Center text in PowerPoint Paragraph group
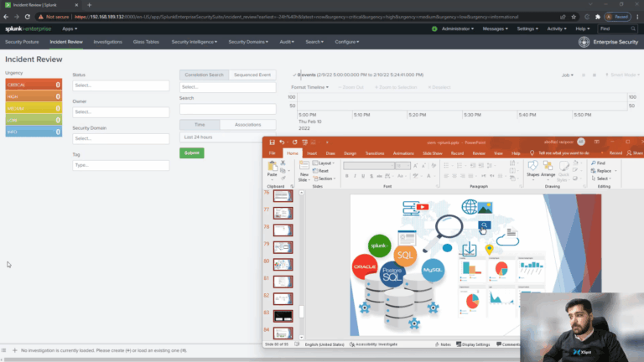Viewport: 644px width, 362px height. [454, 176]
